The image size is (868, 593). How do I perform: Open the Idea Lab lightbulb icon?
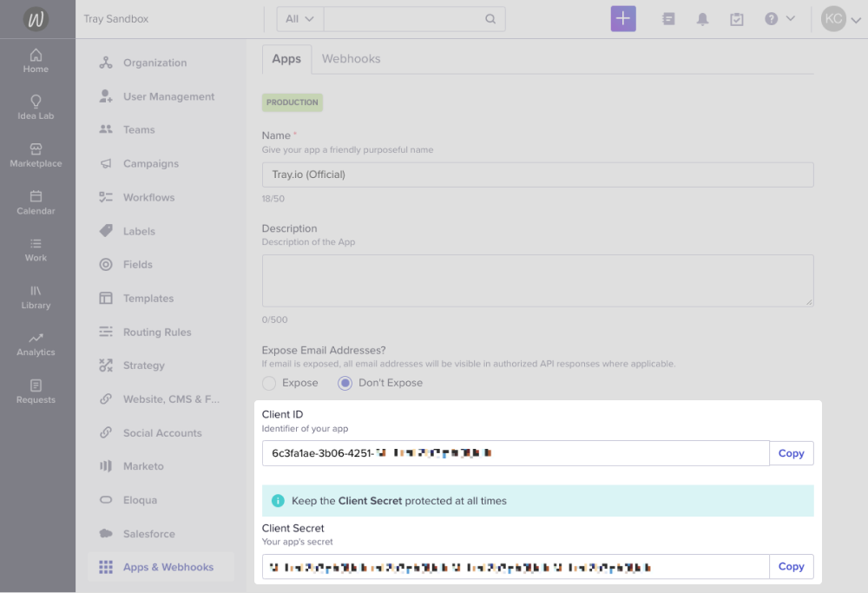pos(36,102)
